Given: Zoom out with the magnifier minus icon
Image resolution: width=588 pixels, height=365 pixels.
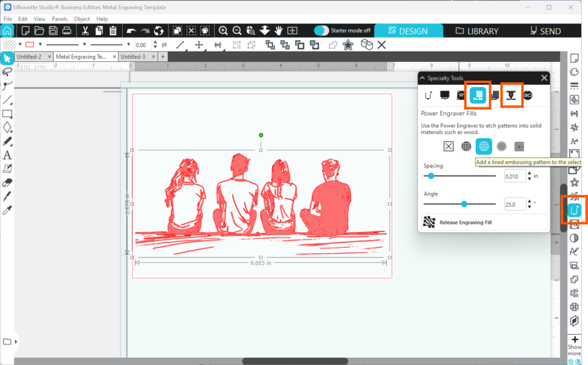Looking at the screenshot, I should click(x=237, y=30).
